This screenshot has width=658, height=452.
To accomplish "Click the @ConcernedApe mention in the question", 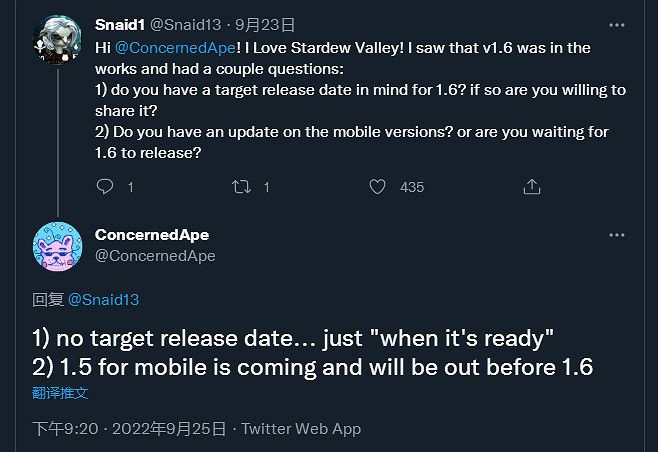I will pos(172,47).
